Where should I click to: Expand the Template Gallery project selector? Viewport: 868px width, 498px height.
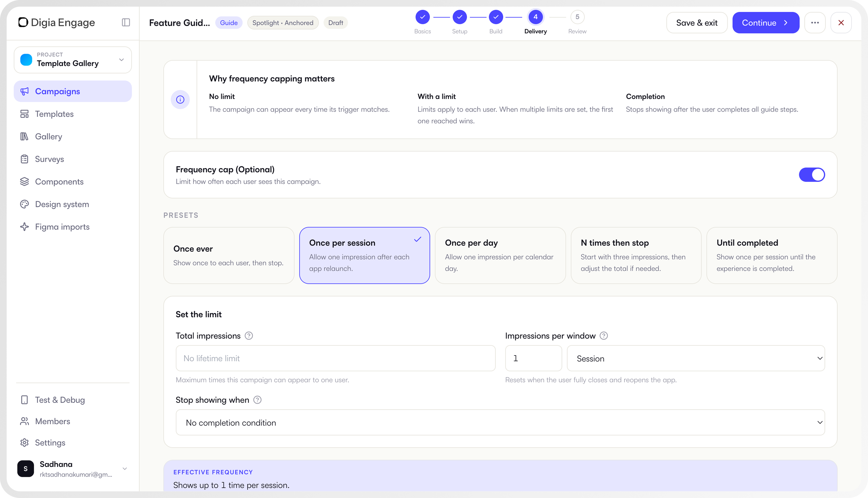(73, 60)
